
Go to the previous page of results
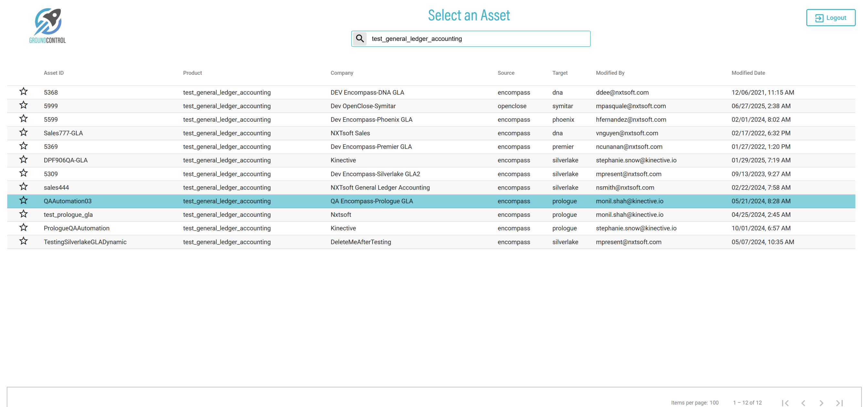(803, 402)
